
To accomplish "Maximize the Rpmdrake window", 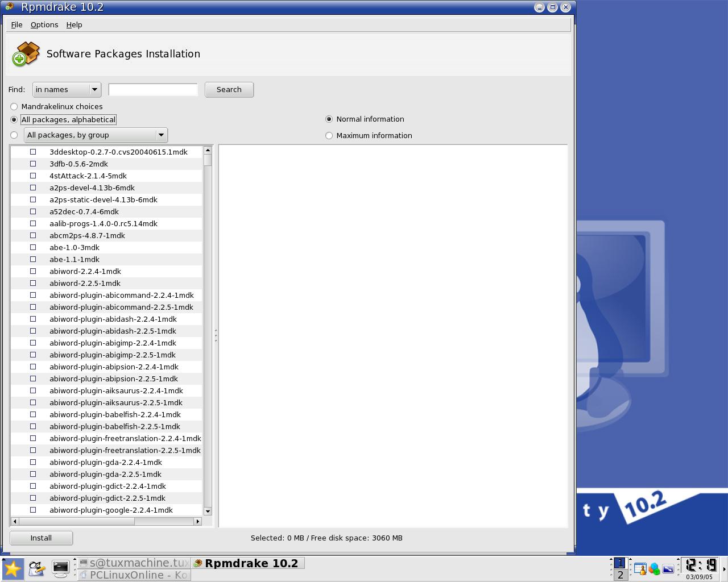I will pos(552,7).
